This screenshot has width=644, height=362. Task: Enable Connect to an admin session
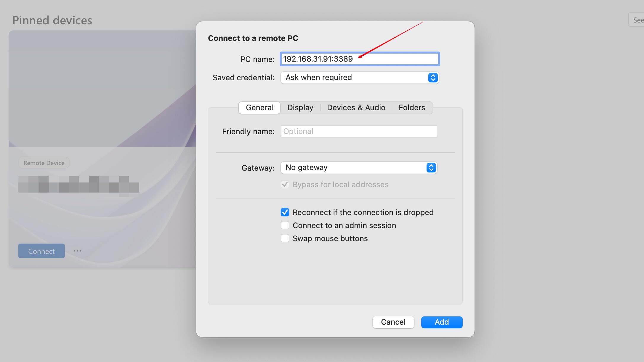(x=285, y=225)
